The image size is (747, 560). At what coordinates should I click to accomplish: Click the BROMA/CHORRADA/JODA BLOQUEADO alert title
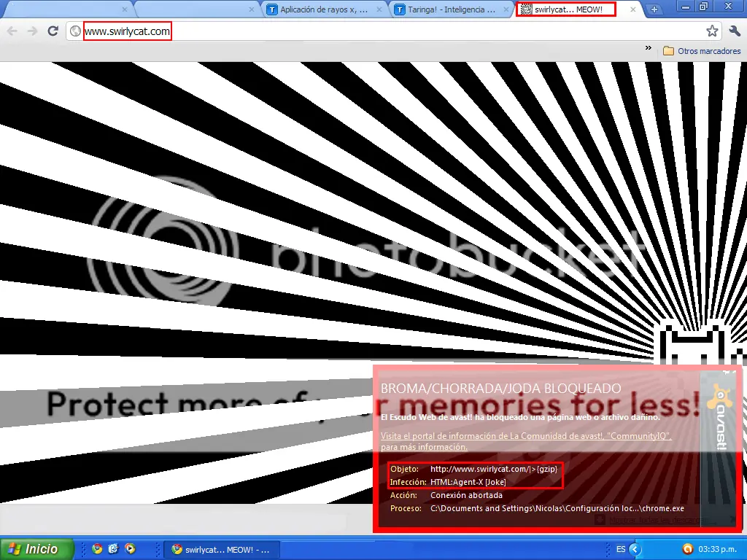coord(500,388)
